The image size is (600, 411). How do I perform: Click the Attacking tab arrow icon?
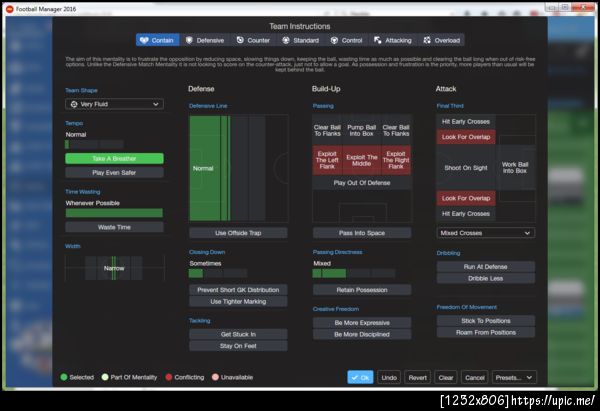pyautogui.click(x=377, y=40)
